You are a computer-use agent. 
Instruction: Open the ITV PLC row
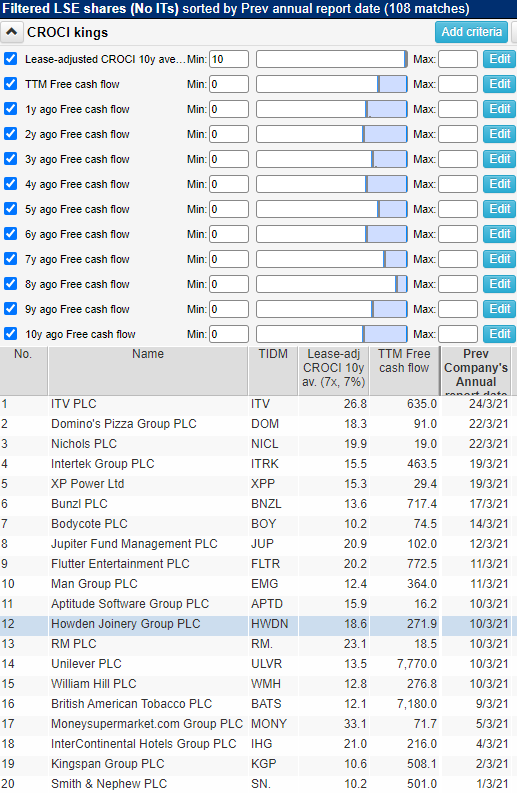point(256,404)
